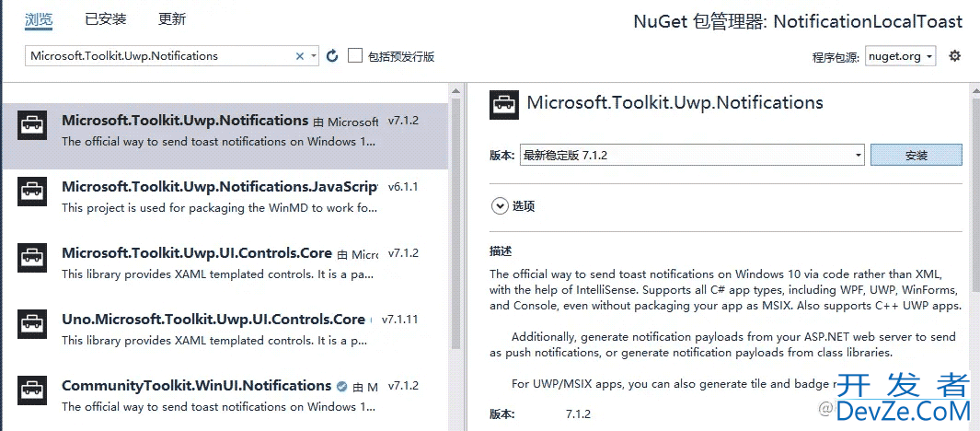980x431 pixels.
Task: Click the package icon in details pane header
Action: [x=503, y=104]
